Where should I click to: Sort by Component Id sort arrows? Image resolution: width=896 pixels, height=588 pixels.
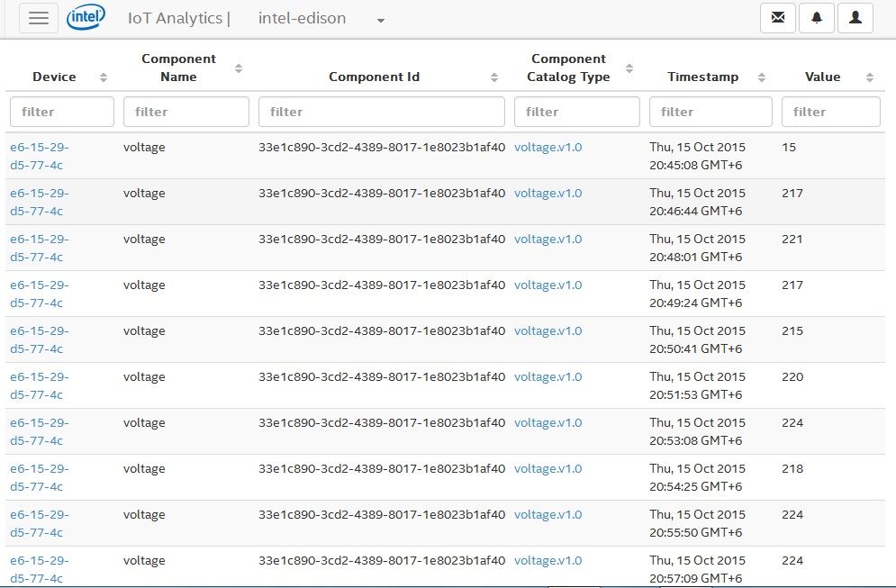point(494,77)
